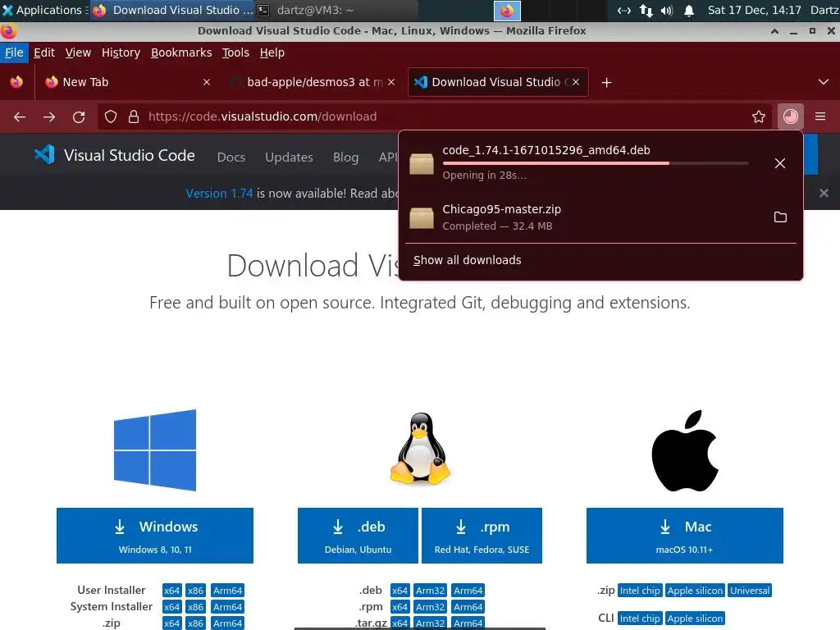This screenshot has height=630, width=840.
Task: Switch to the bad-apple/desmos3 tab
Action: (313, 82)
